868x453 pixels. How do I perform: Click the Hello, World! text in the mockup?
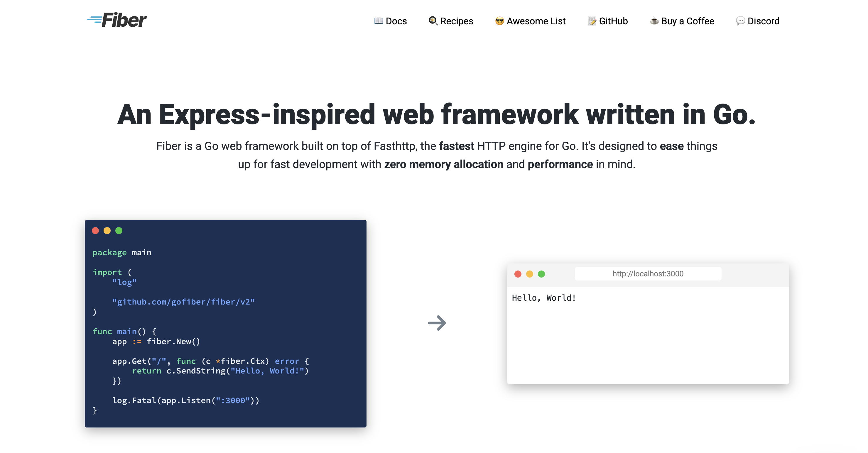pyautogui.click(x=543, y=298)
